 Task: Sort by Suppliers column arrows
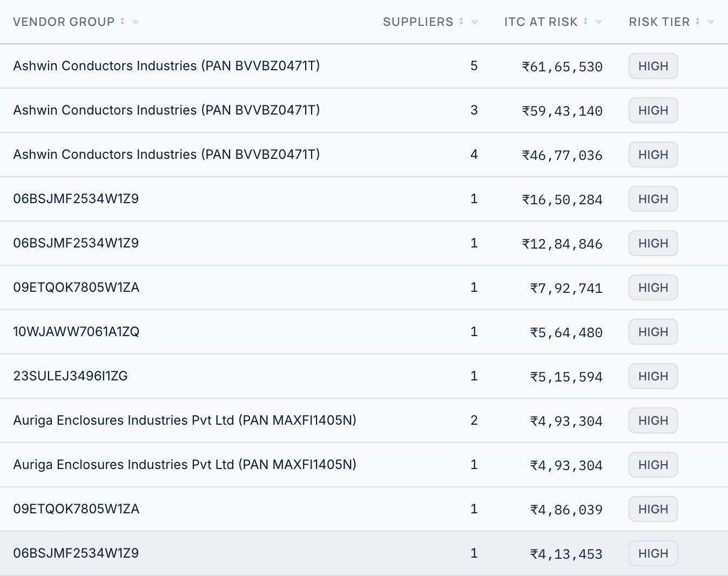(461, 21)
